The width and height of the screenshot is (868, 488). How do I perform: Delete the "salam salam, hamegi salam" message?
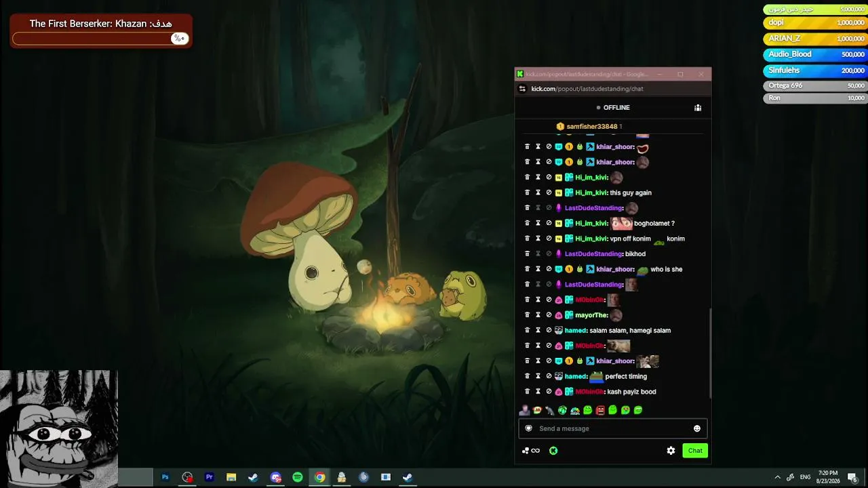click(528, 330)
